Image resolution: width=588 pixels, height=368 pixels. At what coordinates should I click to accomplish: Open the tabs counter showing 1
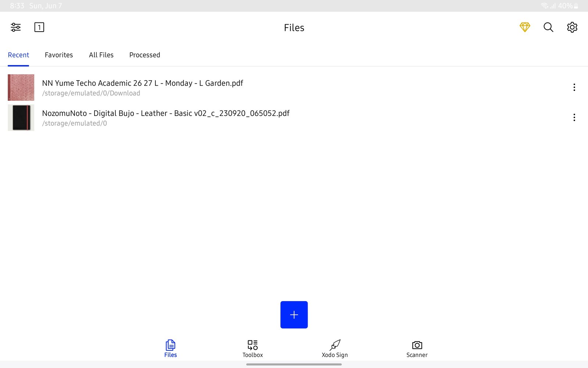[x=39, y=27]
